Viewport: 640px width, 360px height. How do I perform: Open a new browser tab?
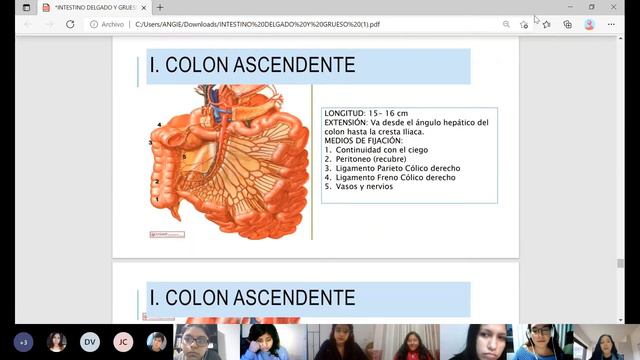point(160,7)
